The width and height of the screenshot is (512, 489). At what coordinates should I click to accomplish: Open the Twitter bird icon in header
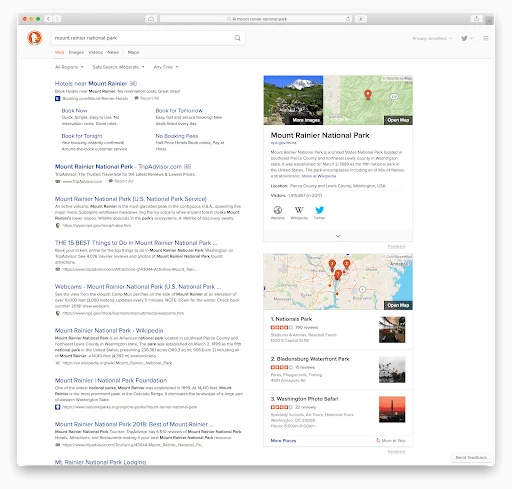pos(464,38)
